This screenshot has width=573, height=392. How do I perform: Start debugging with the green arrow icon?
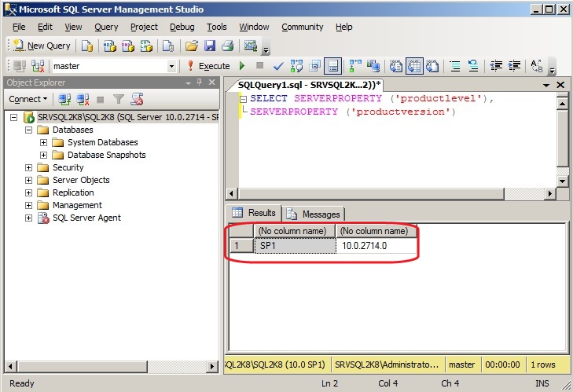click(242, 66)
